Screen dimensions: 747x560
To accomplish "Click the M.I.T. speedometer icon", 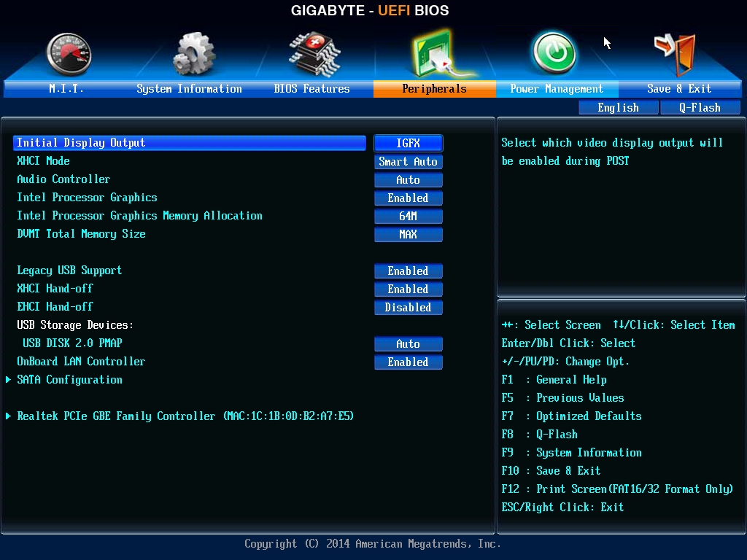I will [69, 54].
